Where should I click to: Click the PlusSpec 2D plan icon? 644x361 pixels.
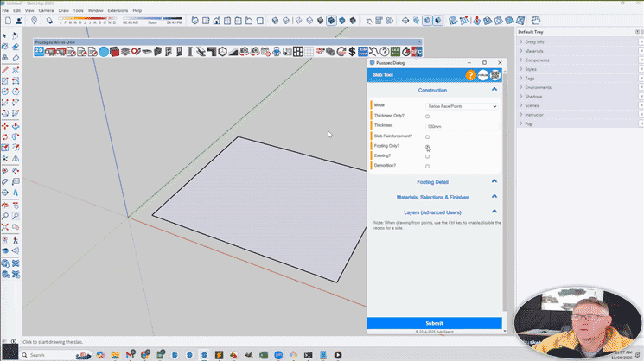[39, 51]
